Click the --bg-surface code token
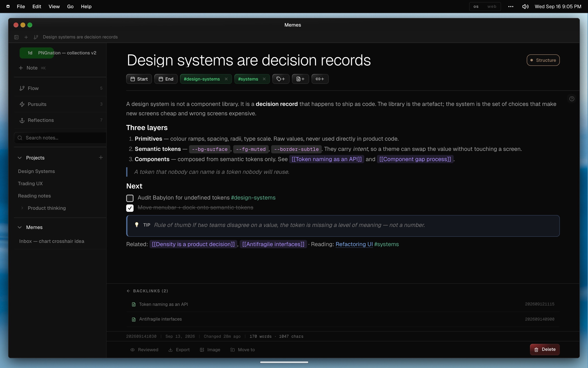 tap(210, 149)
